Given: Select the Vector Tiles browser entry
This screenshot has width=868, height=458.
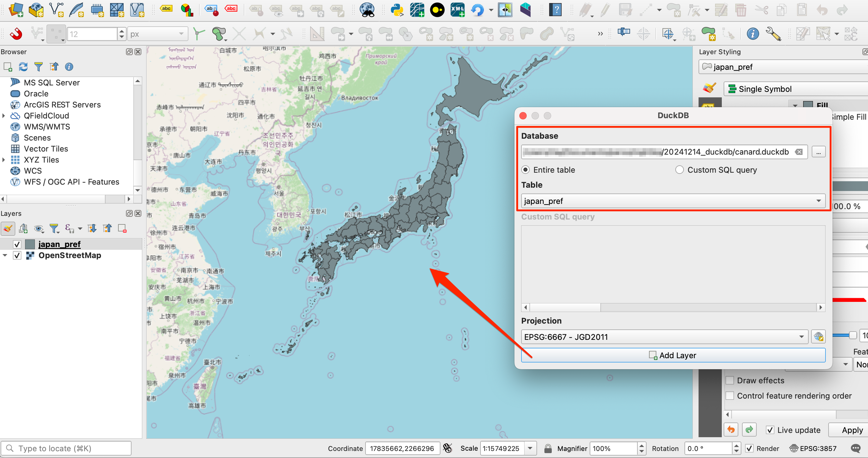Looking at the screenshot, I should click(46, 149).
